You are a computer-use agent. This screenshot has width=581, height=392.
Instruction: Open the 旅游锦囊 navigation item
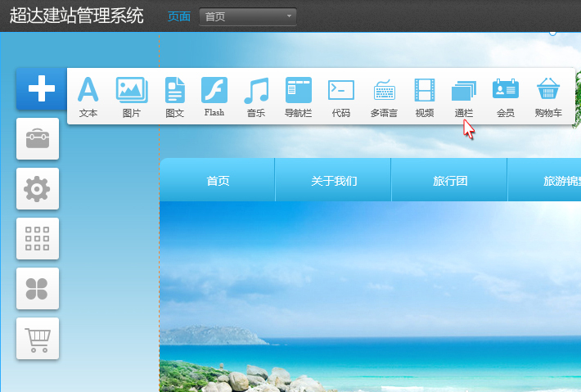pyautogui.click(x=545, y=180)
